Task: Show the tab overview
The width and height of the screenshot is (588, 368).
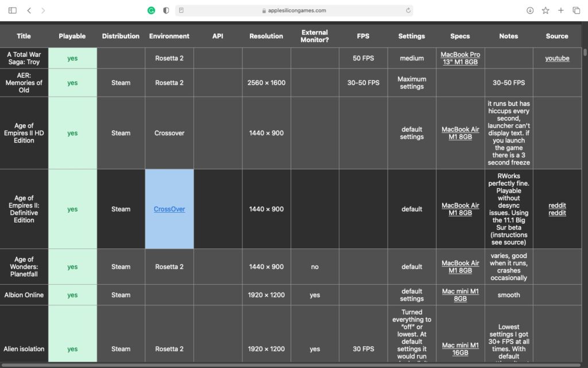Action: point(575,10)
